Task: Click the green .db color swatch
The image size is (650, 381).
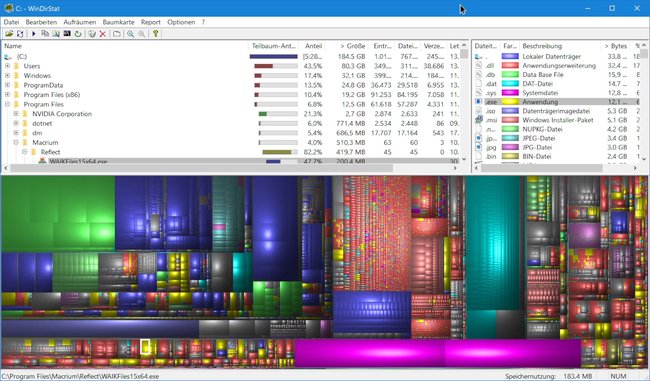Action: pyautogui.click(x=510, y=75)
